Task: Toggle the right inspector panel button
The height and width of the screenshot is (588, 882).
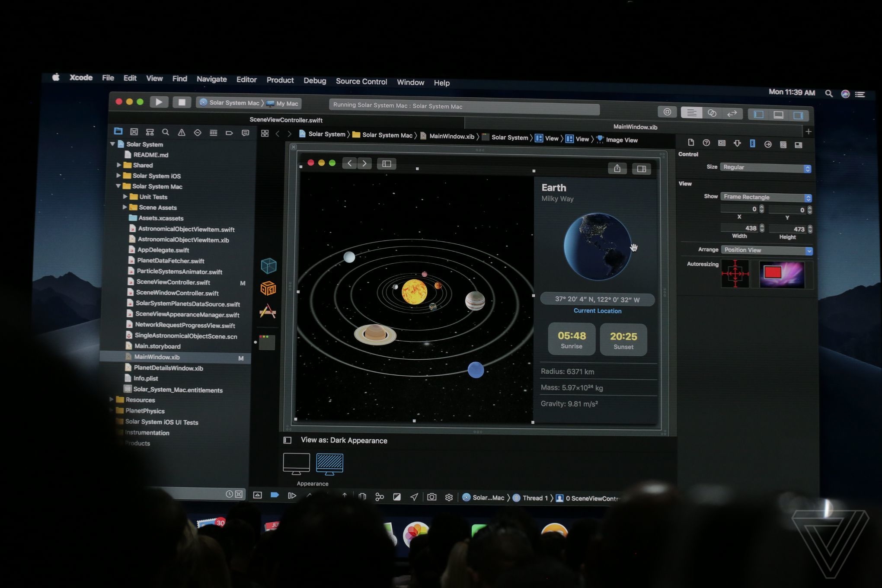Action: coord(798,115)
